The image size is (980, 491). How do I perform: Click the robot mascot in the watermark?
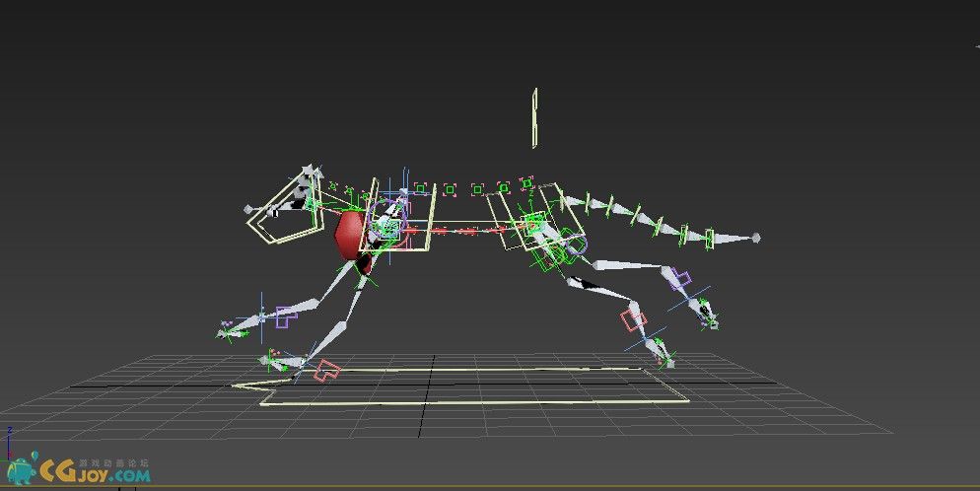tap(24, 469)
